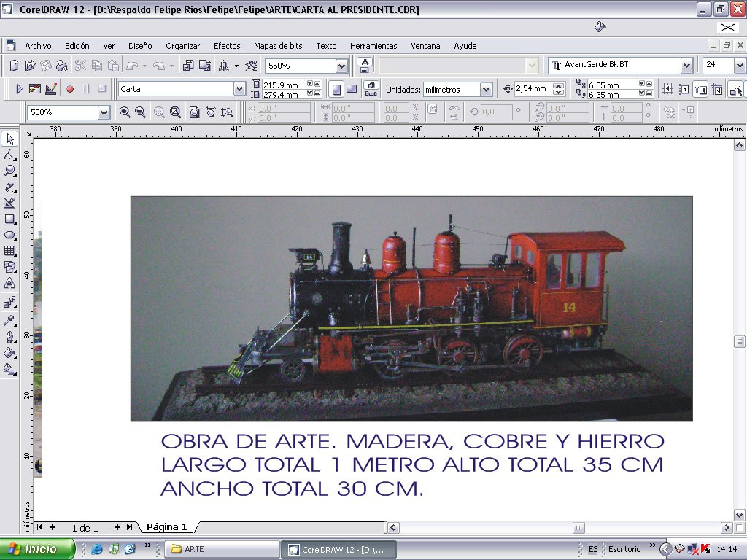
Task: Select the Interactive Fill tool in the toolbox
Action: coord(9,369)
